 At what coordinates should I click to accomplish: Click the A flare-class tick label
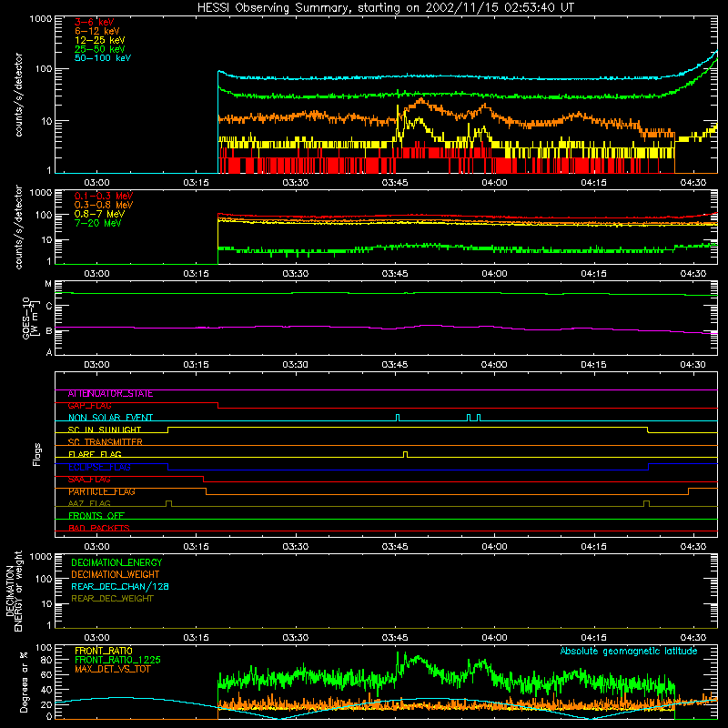49,352
